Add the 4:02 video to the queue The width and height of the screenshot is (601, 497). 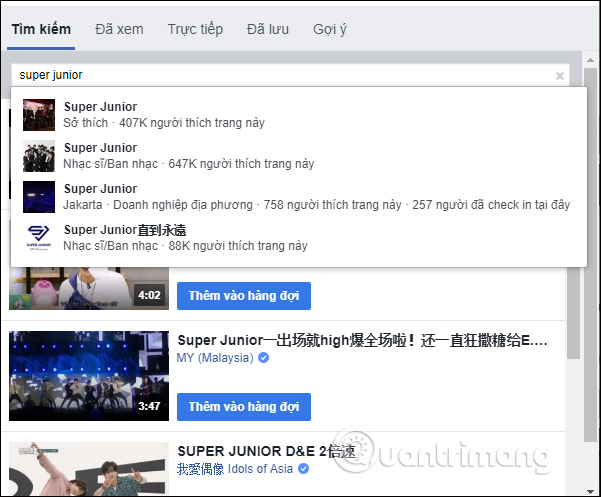pos(244,296)
